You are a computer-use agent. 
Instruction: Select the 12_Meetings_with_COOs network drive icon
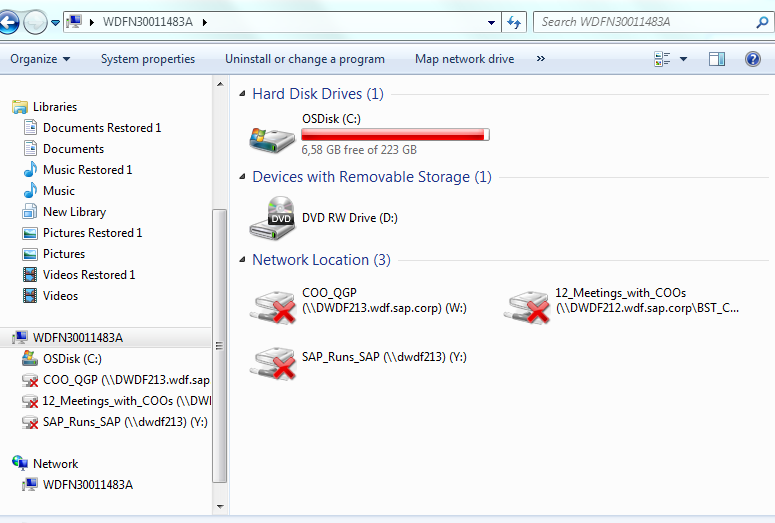pos(527,306)
